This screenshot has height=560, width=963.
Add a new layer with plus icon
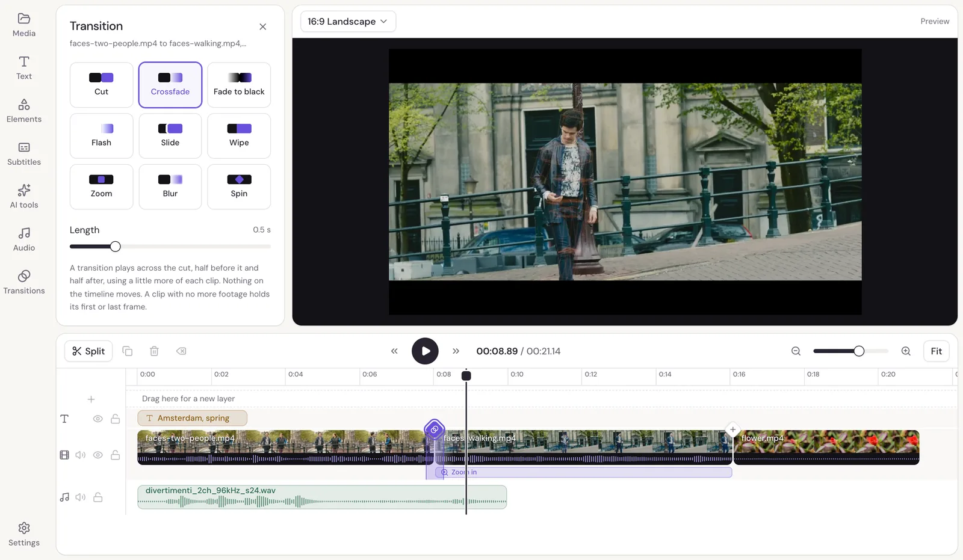[91, 399]
